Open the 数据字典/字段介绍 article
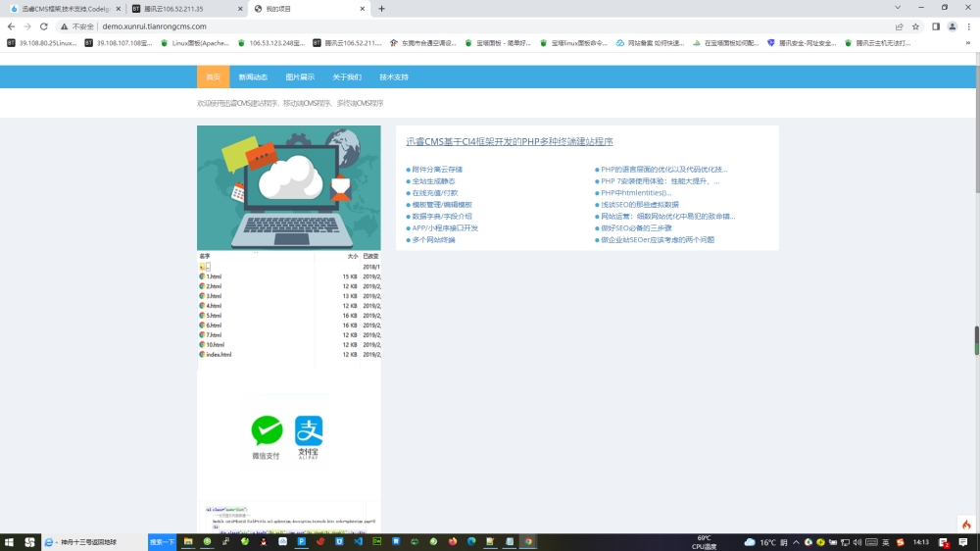Viewport: 980px width, 551px height. [x=442, y=217]
